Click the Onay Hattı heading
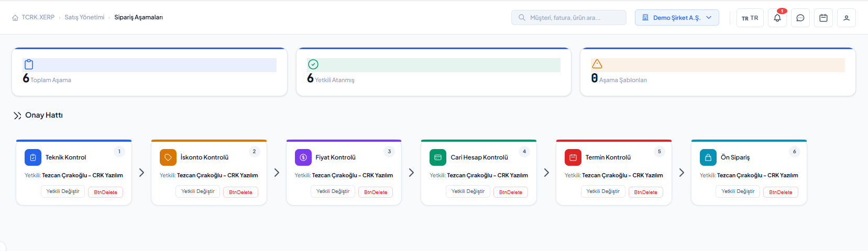Viewport: 868px width, 251px height. click(x=44, y=115)
